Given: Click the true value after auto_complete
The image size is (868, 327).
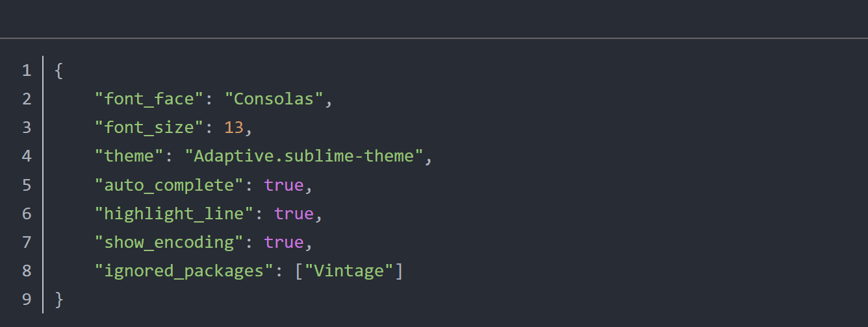Looking at the screenshot, I should [283, 185].
